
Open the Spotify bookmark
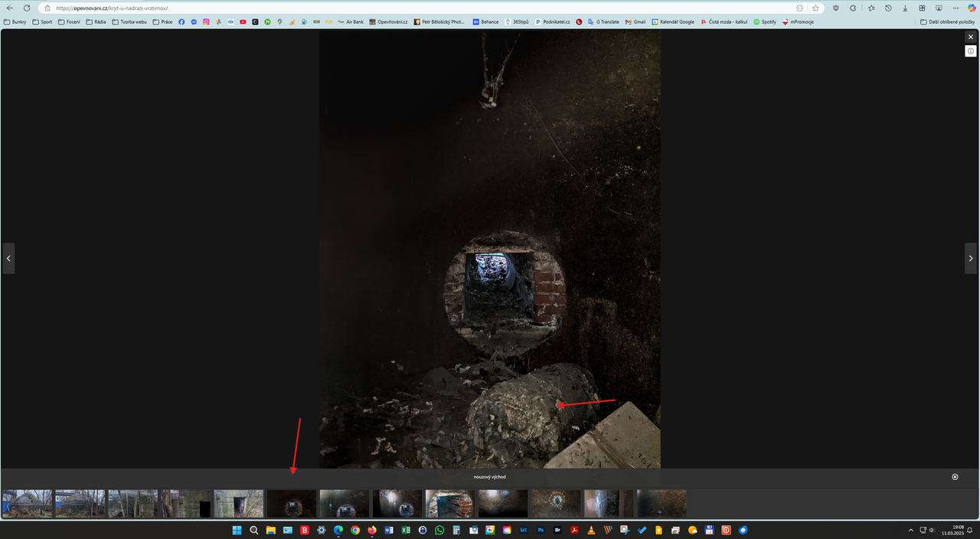coord(764,21)
